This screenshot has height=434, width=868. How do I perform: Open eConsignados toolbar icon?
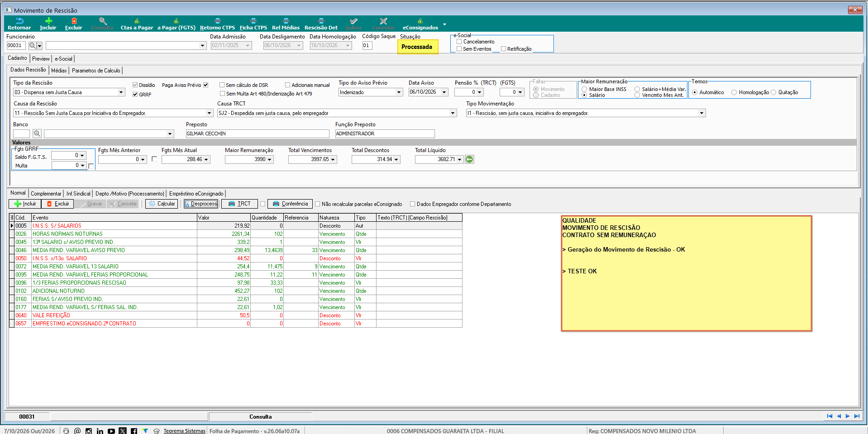coord(420,21)
